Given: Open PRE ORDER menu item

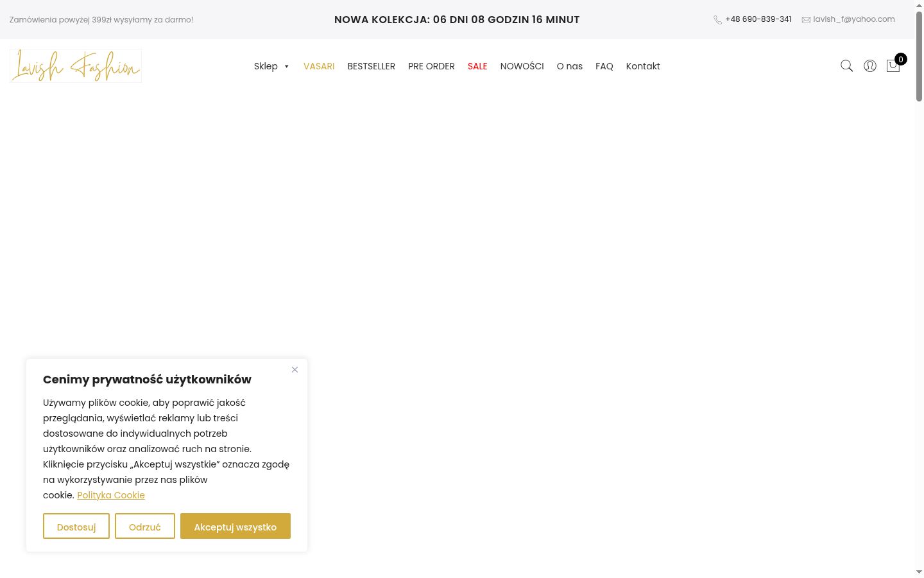Looking at the screenshot, I should tap(431, 66).
